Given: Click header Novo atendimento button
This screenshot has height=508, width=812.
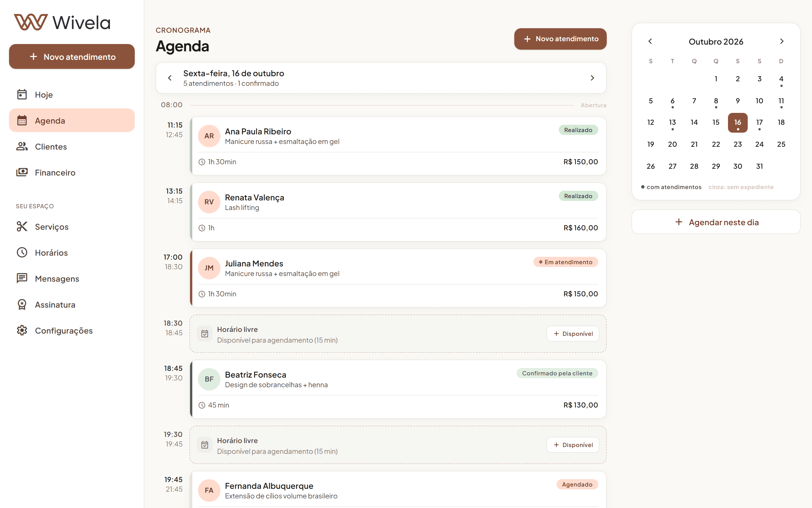Looking at the screenshot, I should [x=560, y=39].
